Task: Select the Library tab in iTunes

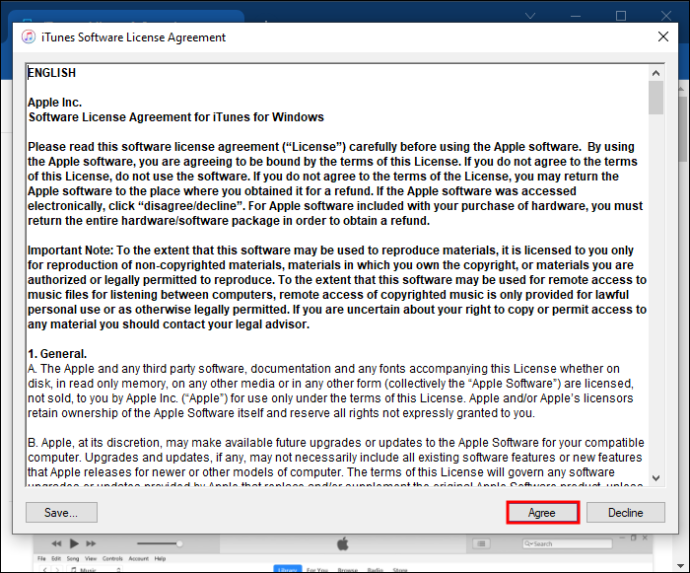Action: [288, 569]
